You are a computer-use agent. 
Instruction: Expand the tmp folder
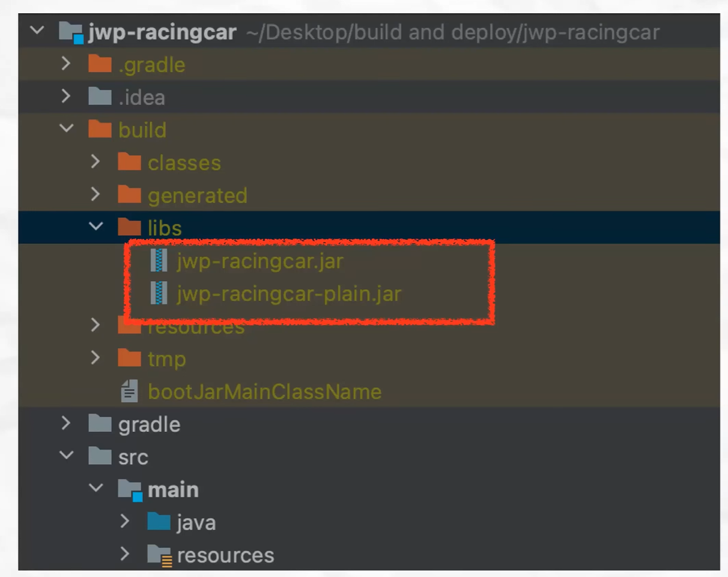(96, 358)
